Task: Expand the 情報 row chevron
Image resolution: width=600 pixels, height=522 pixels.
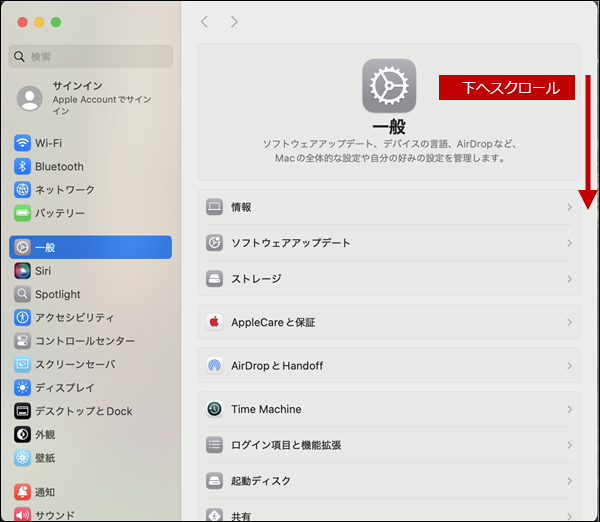Action: 569,207
